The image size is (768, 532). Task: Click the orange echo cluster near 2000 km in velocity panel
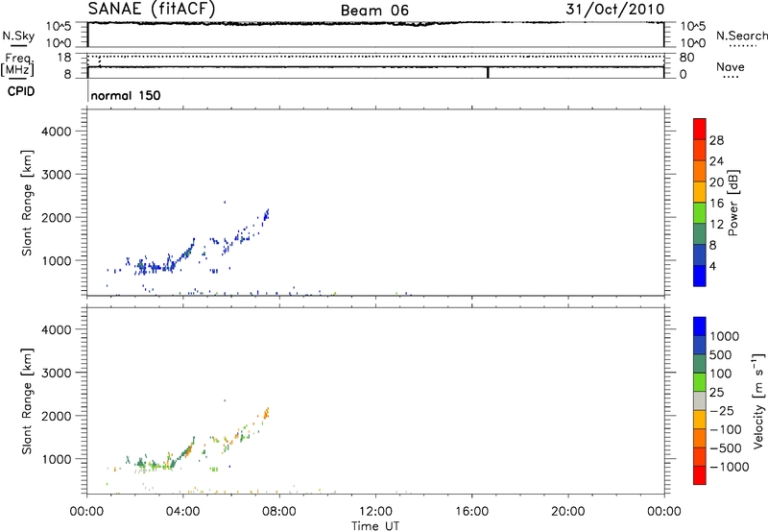pos(267,414)
